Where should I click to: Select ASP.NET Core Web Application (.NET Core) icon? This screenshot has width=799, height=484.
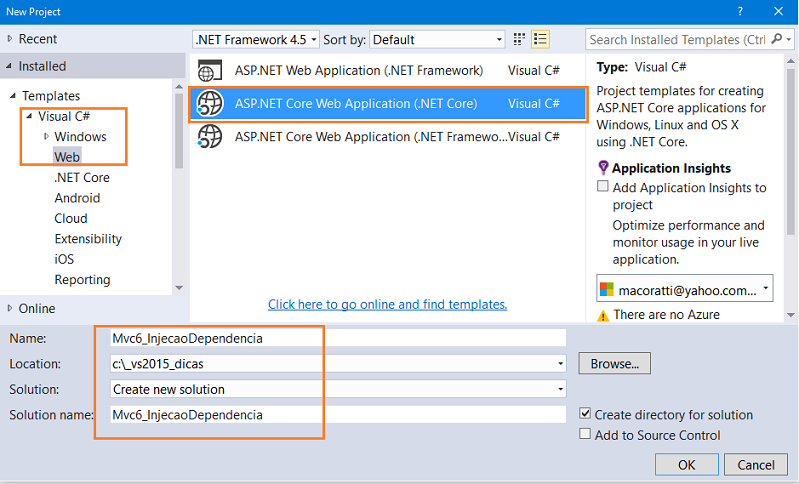click(210, 103)
